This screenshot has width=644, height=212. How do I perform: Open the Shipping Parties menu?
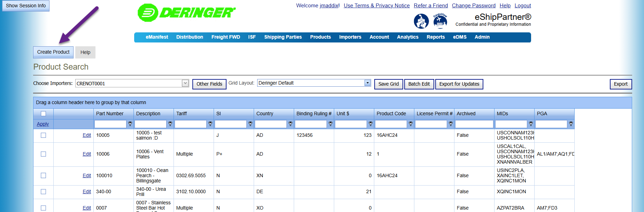(283, 37)
